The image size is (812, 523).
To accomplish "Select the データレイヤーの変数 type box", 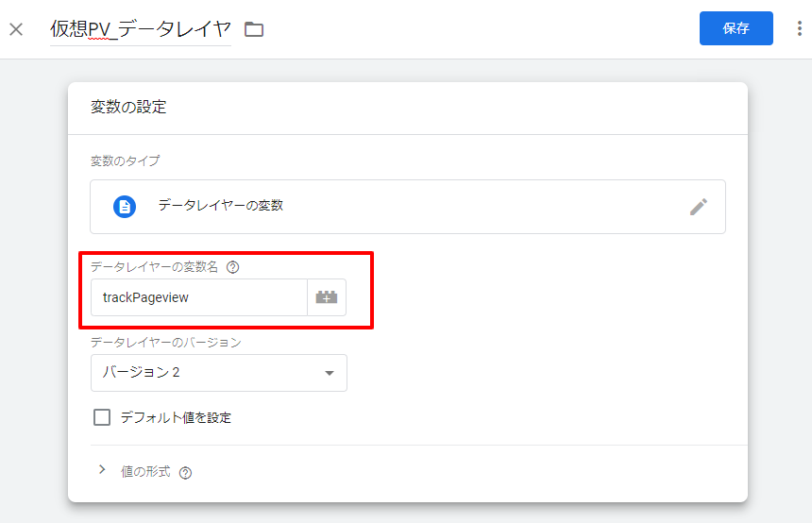I will tap(408, 207).
